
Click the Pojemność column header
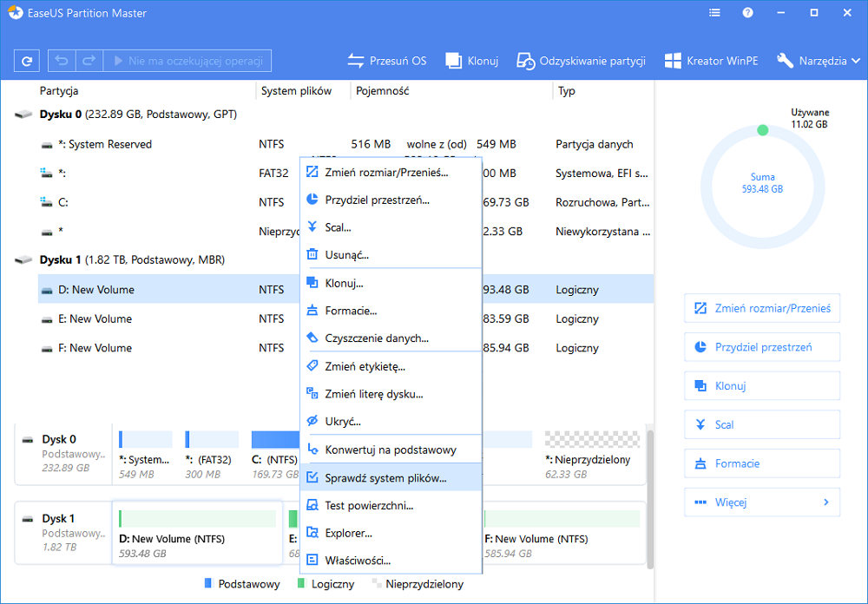(x=383, y=91)
